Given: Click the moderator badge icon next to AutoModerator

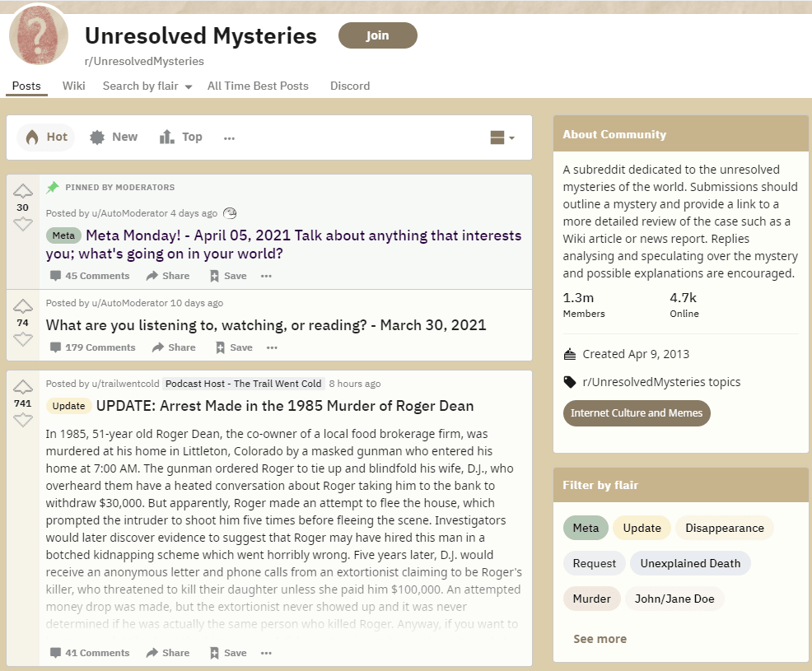Looking at the screenshot, I should point(230,213).
